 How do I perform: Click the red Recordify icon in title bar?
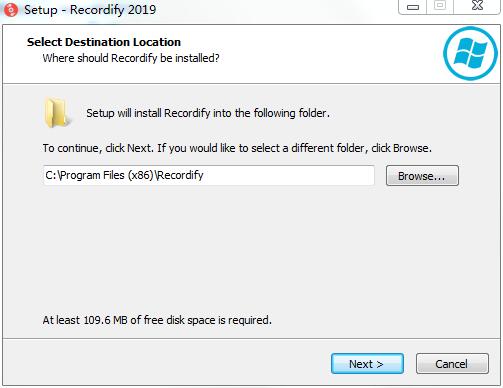click(x=11, y=10)
